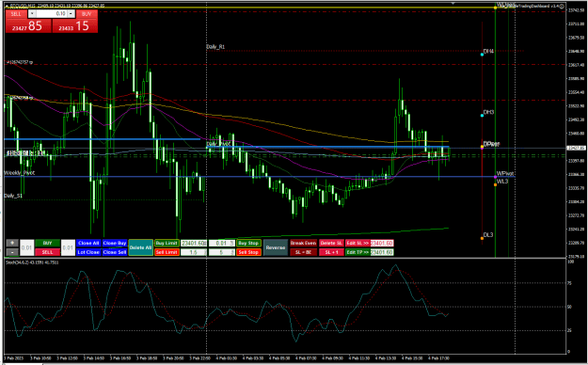
Task: Click the Stoch indicator label in subwindow
Action: (32, 262)
